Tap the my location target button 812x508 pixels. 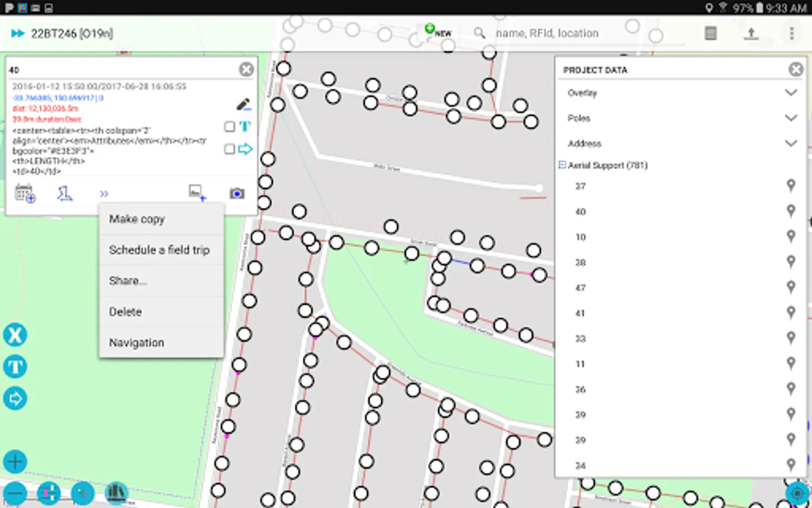(x=797, y=493)
